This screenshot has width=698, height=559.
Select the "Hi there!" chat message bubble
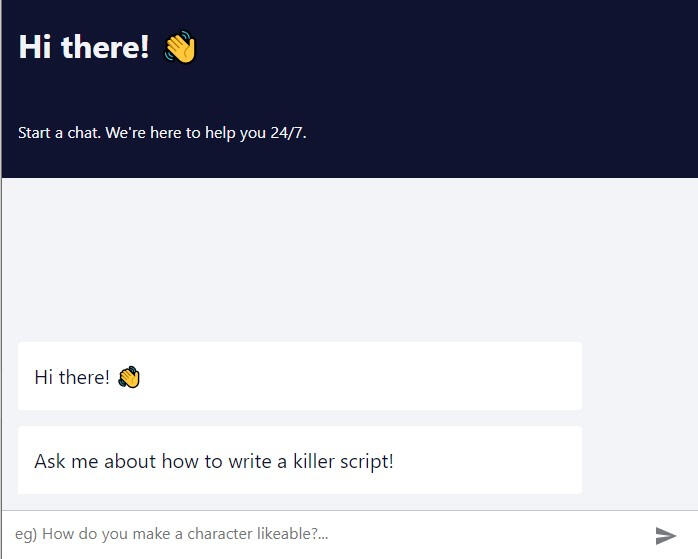[299, 376]
